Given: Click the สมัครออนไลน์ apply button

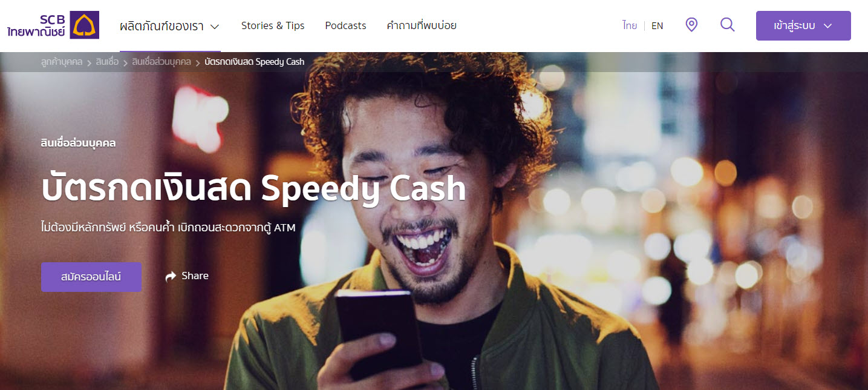Looking at the screenshot, I should click(91, 277).
